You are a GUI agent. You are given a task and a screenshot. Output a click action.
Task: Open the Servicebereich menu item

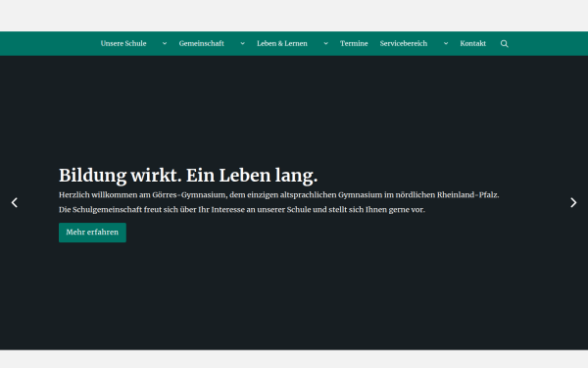pyautogui.click(x=404, y=43)
